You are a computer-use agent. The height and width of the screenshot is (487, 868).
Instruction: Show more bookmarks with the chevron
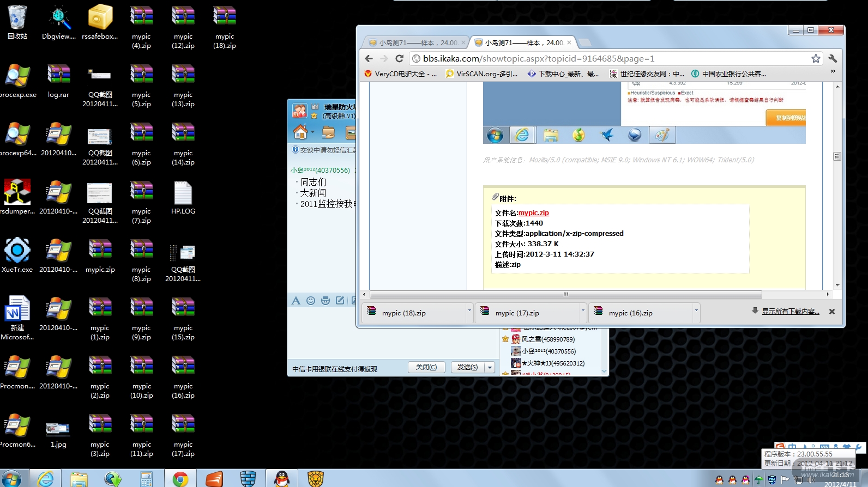tap(833, 71)
